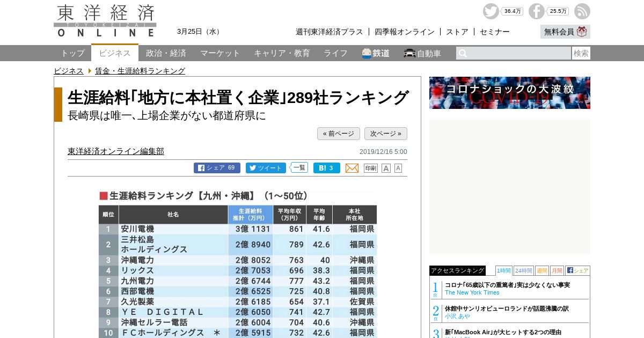The image size is (644, 338).
Task: Open author link 小沢 あや
Action: click(458, 316)
